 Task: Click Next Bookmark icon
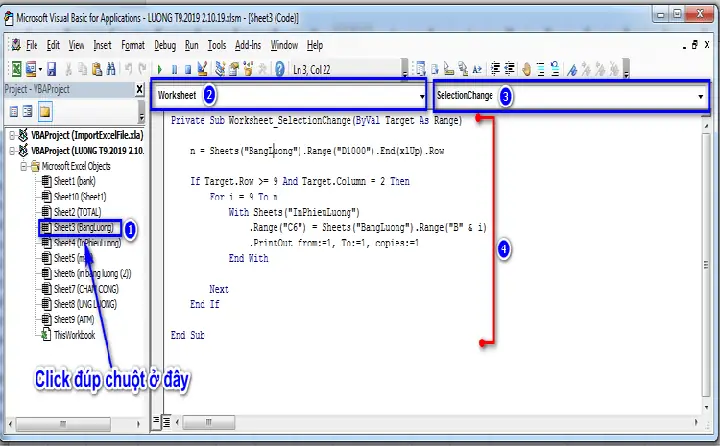[x=586, y=69]
